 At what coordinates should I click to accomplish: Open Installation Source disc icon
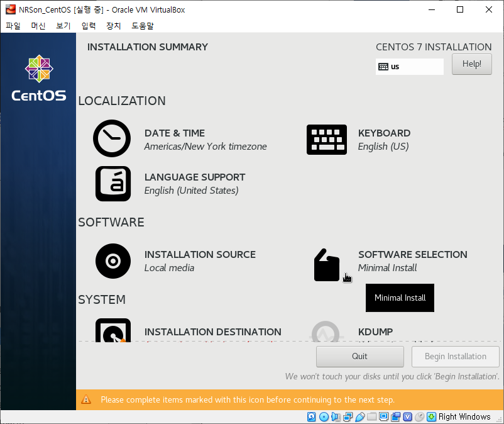click(113, 261)
